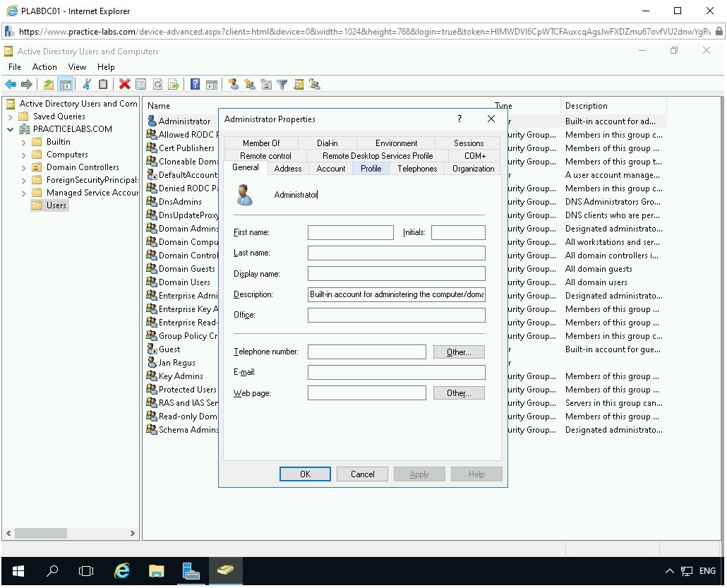Open the File menu

tap(14, 67)
